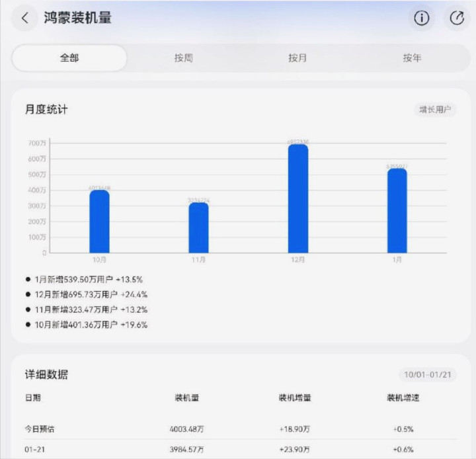
Task: Go back with the left arrow icon
Action: pos(25,18)
